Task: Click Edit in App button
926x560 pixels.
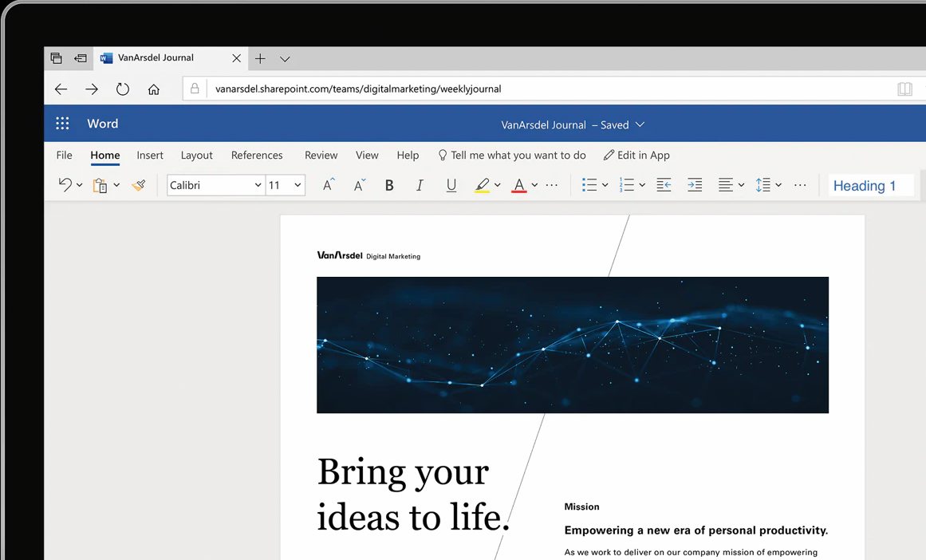Action: coord(636,155)
